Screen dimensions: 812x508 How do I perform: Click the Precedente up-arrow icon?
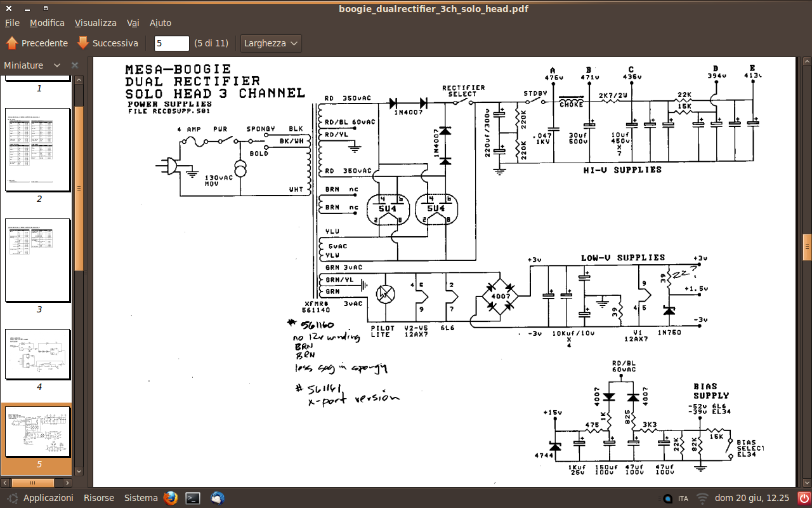point(12,43)
